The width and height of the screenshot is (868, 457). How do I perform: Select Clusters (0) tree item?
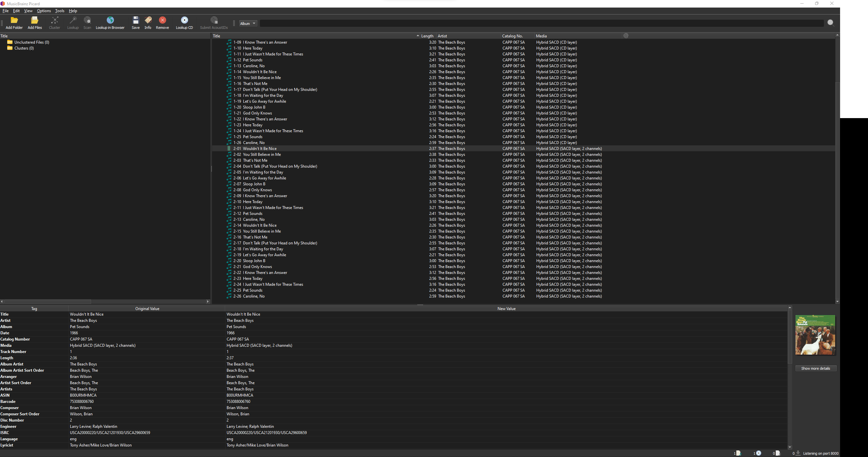(x=24, y=48)
